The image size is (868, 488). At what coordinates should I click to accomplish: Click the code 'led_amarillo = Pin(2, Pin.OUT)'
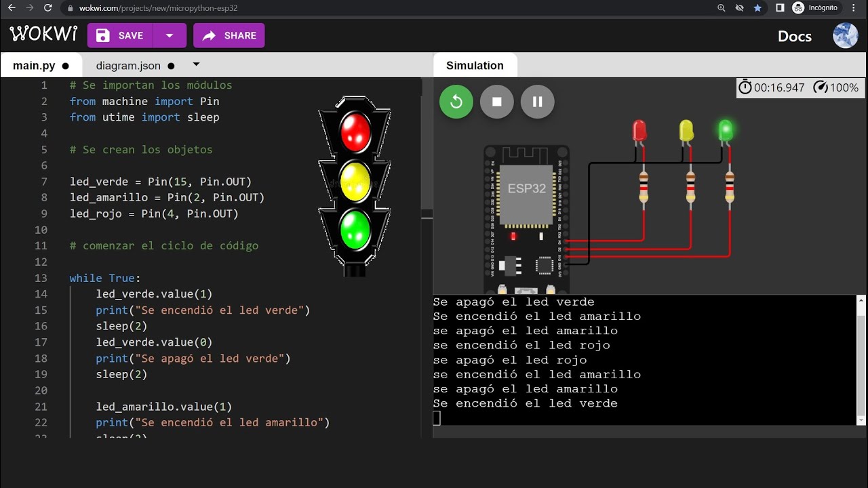click(167, 197)
